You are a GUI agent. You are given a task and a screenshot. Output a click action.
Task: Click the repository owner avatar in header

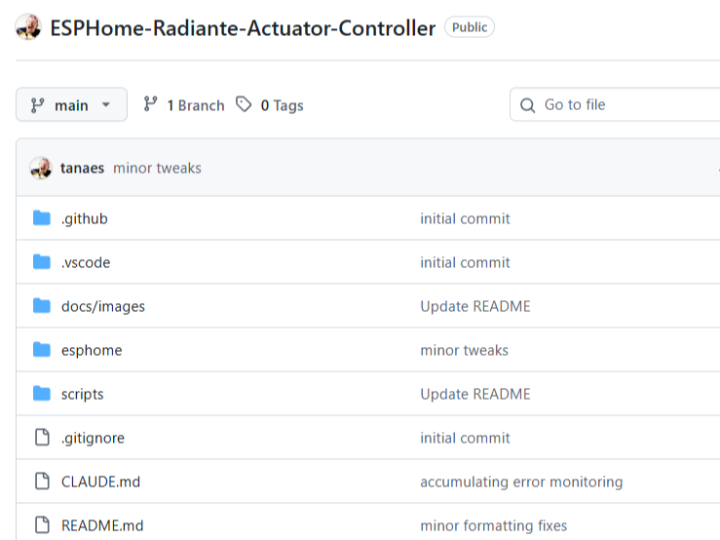coord(28,28)
